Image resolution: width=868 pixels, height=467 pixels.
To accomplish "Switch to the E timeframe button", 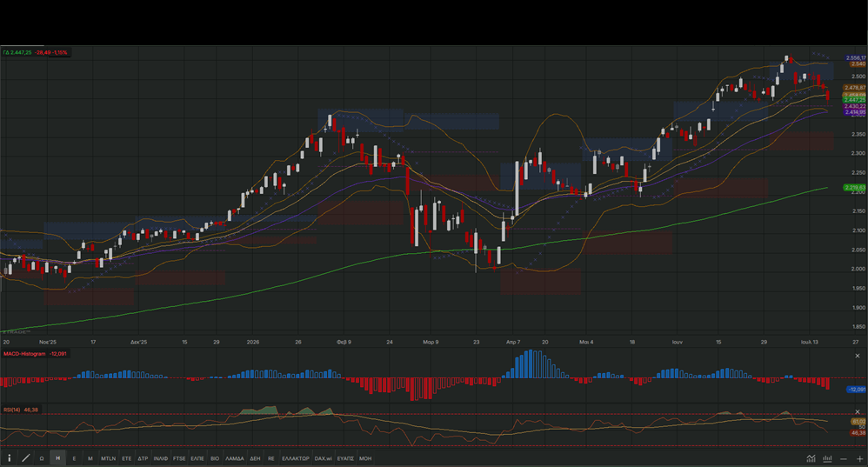I will coord(74,458).
